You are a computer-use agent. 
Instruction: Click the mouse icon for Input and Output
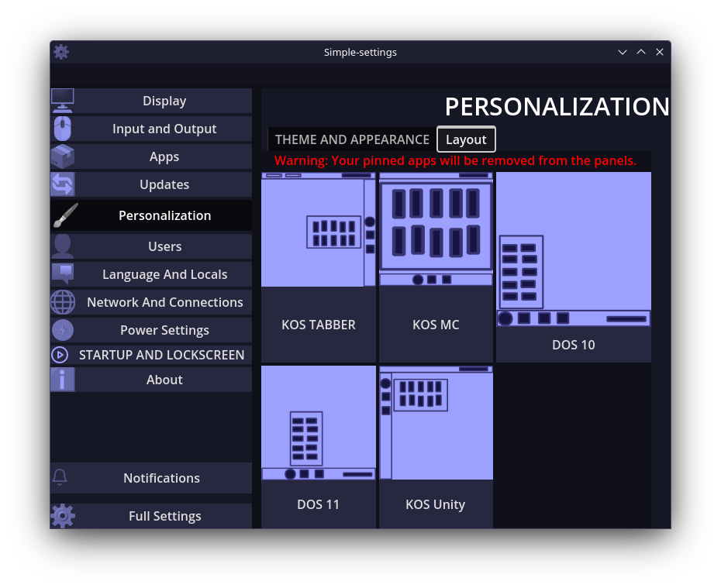point(63,129)
